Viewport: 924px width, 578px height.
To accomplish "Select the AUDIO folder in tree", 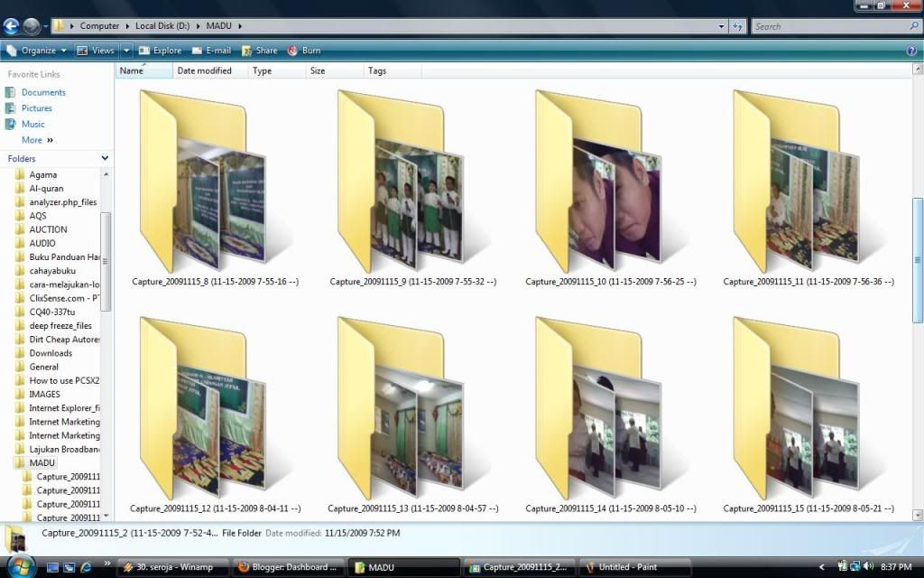I will tap(42, 243).
